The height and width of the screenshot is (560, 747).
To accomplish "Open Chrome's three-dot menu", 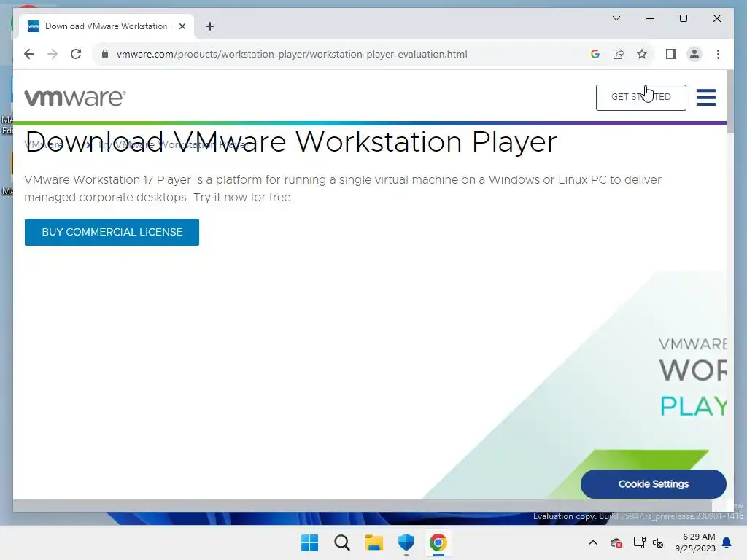I will click(718, 54).
